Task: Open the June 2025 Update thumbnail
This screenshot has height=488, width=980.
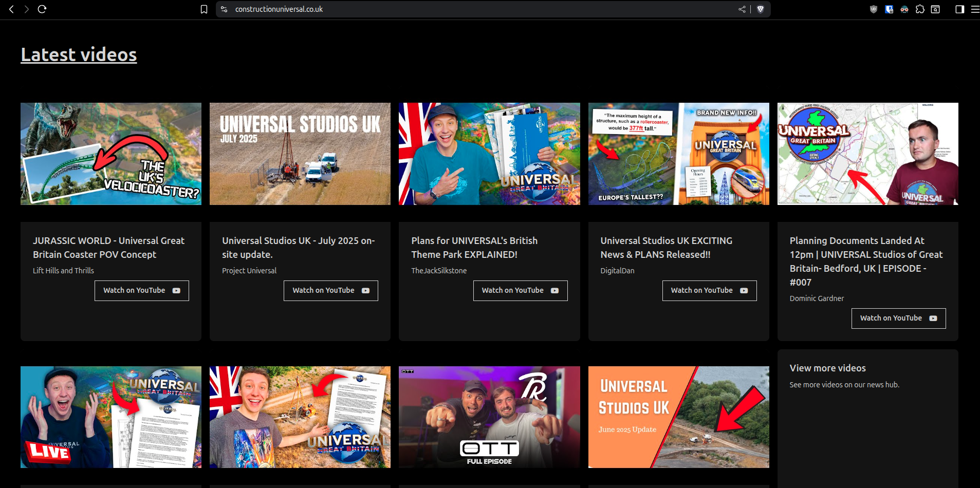Action: point(679,417)
